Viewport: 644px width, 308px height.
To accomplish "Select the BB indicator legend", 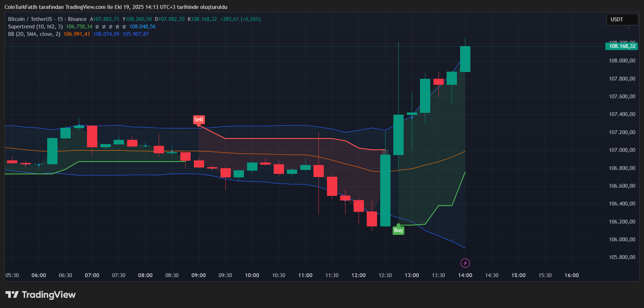I will [34, 34].
